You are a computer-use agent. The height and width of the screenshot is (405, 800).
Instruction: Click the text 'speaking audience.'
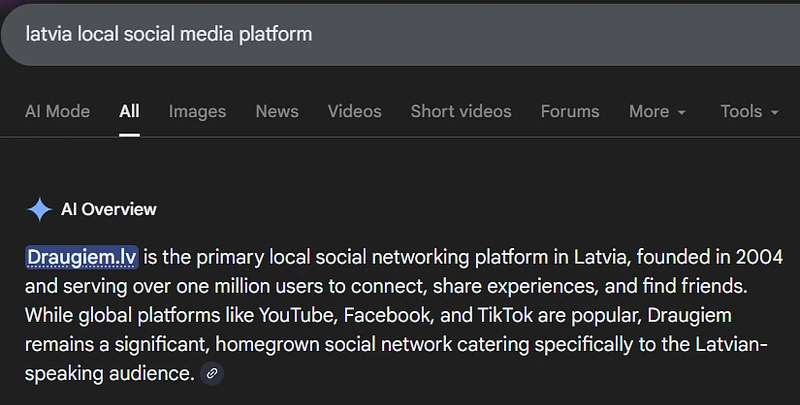pyautogui.click(x=110, y=373)
